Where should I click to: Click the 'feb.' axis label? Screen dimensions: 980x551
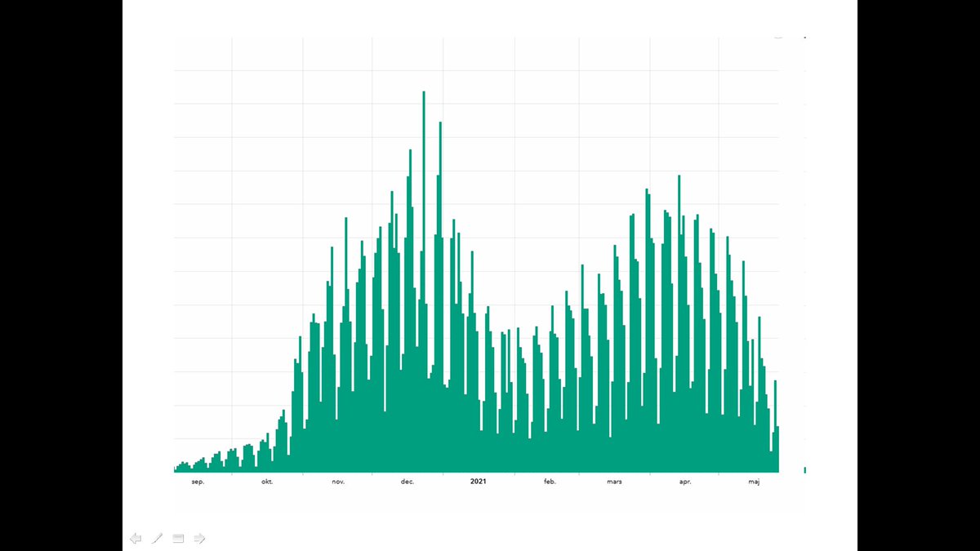pos(550,482)
